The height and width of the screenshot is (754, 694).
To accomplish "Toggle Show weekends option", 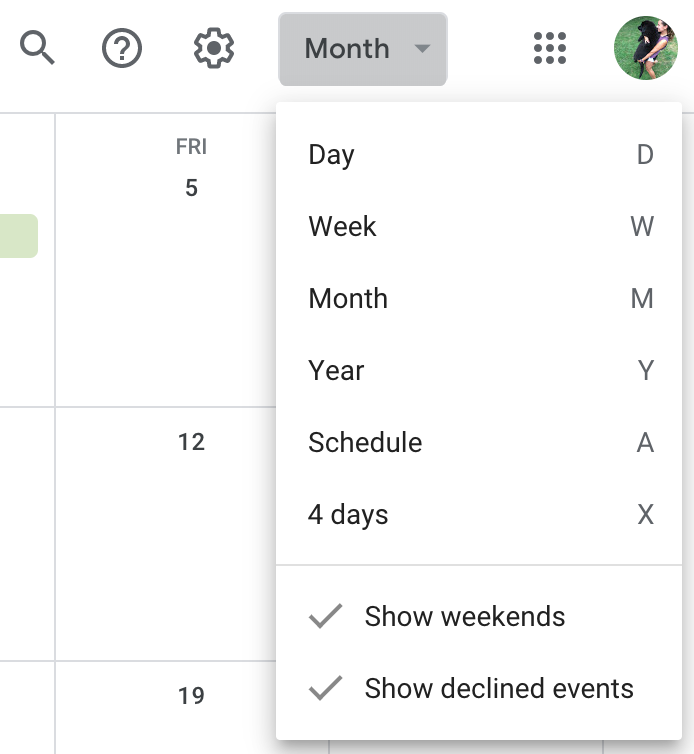I will pos(464,616).
